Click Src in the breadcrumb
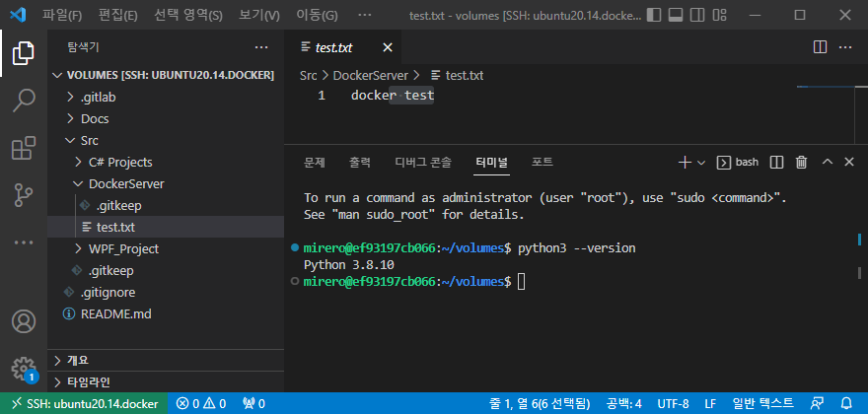This screenshot has width=868, height=414. (x=308, y=75)
